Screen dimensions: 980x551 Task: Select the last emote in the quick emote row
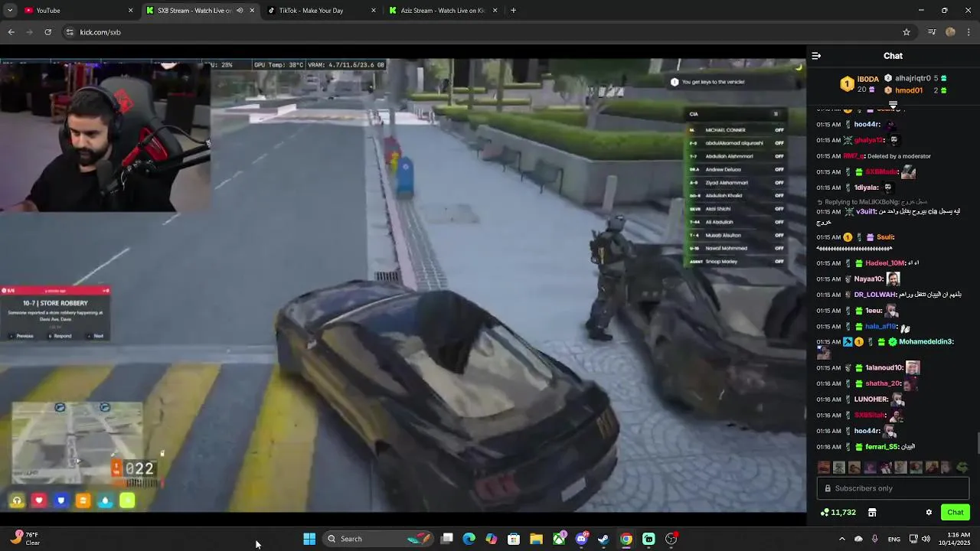pyautogui.click(x=962, y=467)
